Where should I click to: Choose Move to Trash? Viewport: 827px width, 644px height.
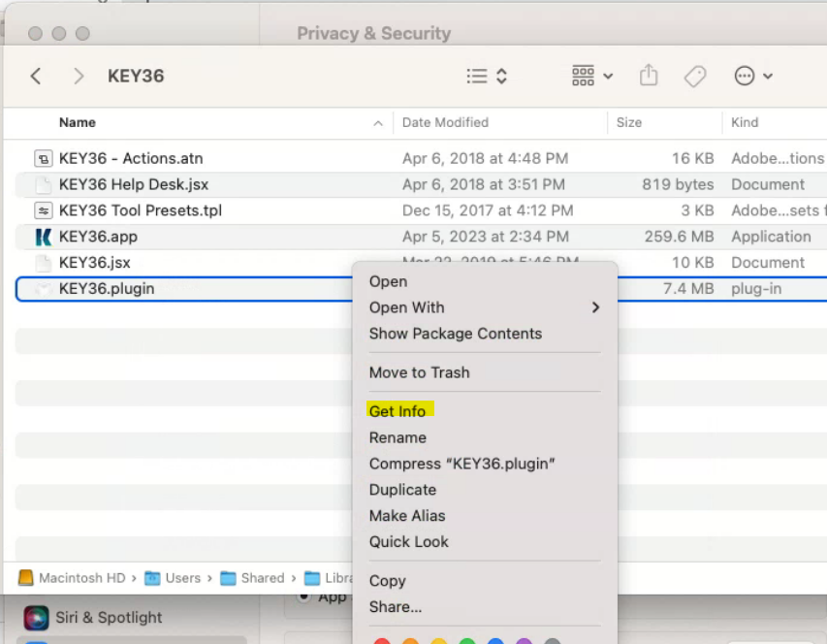click(419, 372)
